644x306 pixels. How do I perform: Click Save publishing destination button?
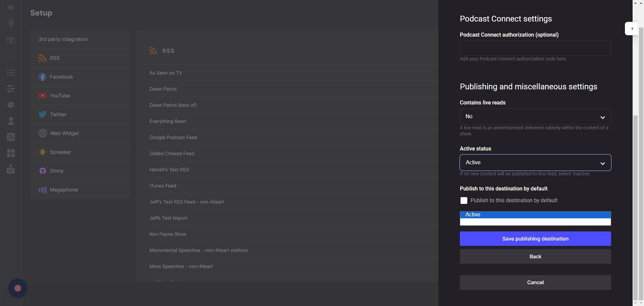click(x=535, y=239)
